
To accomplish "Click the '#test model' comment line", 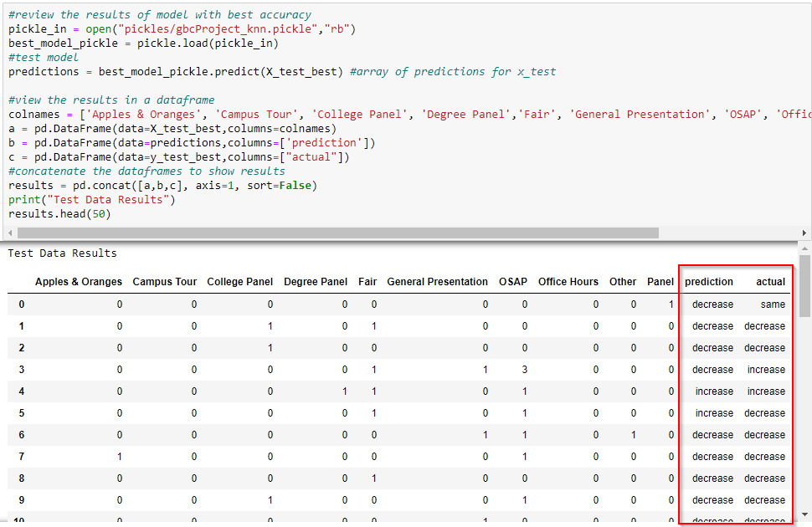I will pyautogui.click(x=44, y=58).
